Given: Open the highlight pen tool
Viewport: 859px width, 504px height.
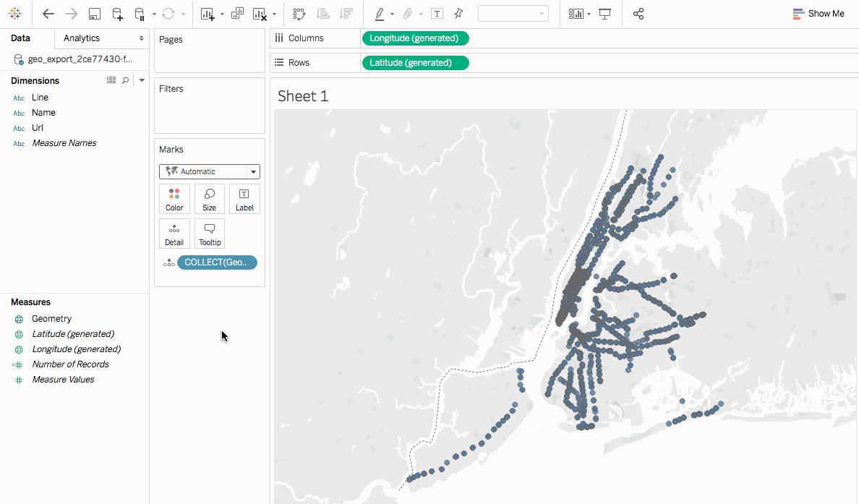Looking at the screenshot, I should 380,14.
